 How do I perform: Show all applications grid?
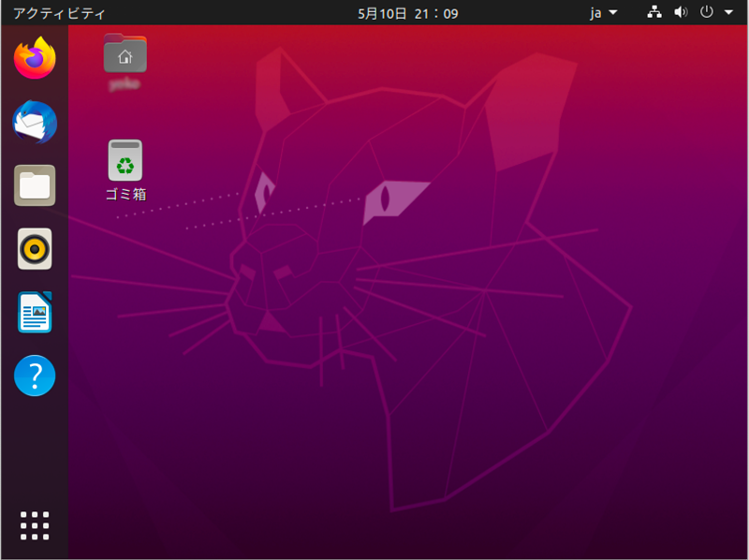pos(35,525)
